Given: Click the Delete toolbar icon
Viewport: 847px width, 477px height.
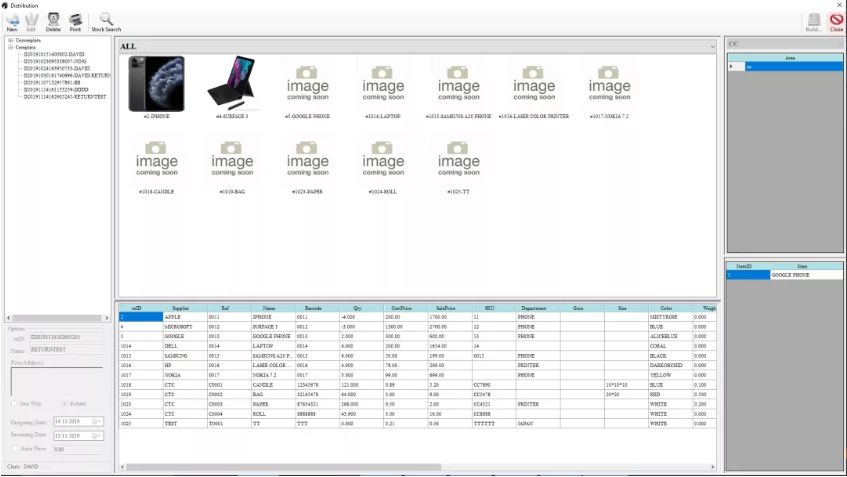Looking at the screenshot, I should [x=53, y=20].
